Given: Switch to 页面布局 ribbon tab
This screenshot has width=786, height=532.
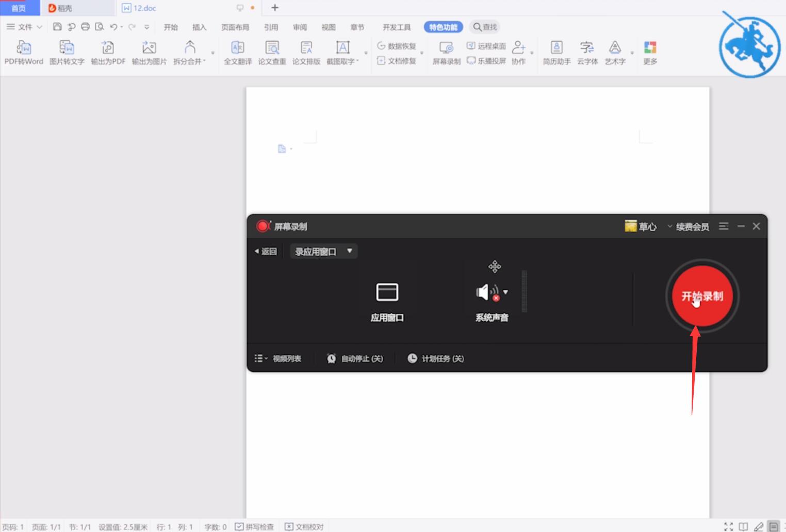Looking at the screenshot, I should pyautogui.click(x=235, y=27).
